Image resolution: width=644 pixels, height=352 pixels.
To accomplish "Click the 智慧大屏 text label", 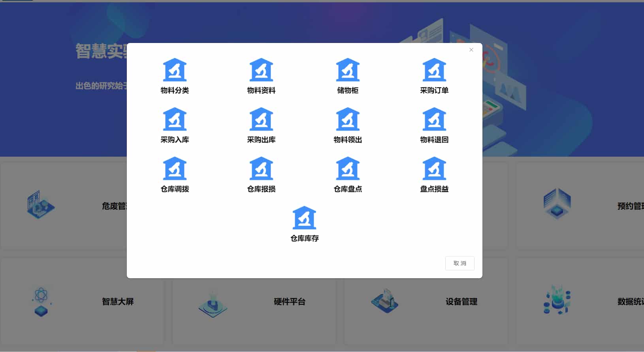I will 118,301.
